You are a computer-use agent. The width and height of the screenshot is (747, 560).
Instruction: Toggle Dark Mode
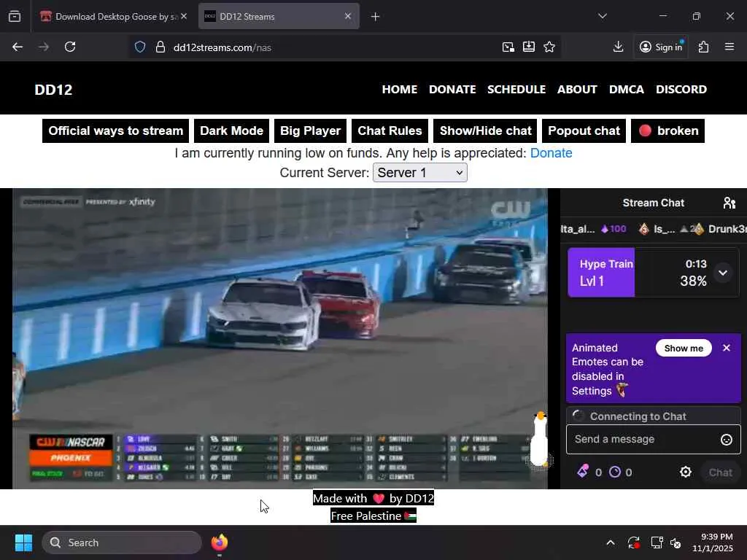[x=231, y=131]
